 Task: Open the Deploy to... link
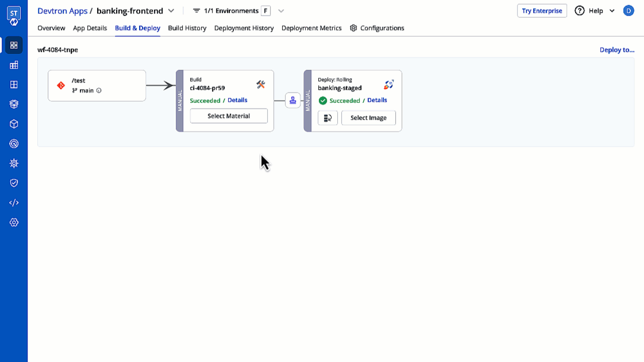coord(617,49)
